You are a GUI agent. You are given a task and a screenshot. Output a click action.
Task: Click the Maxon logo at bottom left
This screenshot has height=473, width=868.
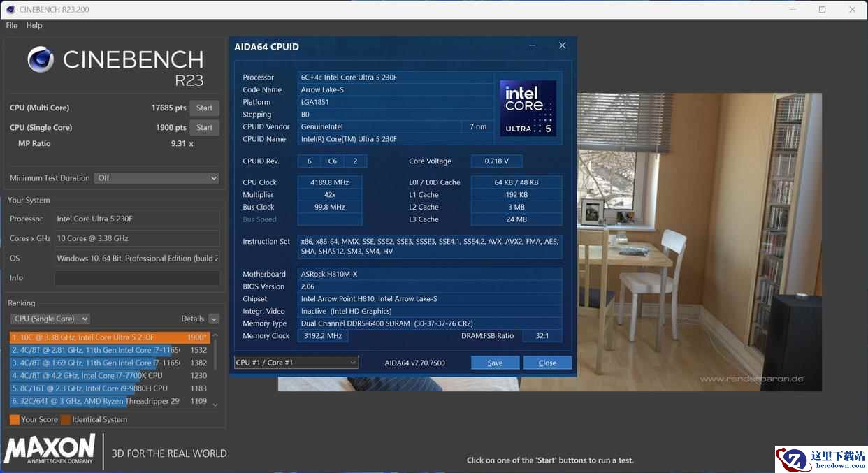pos(50,449)
